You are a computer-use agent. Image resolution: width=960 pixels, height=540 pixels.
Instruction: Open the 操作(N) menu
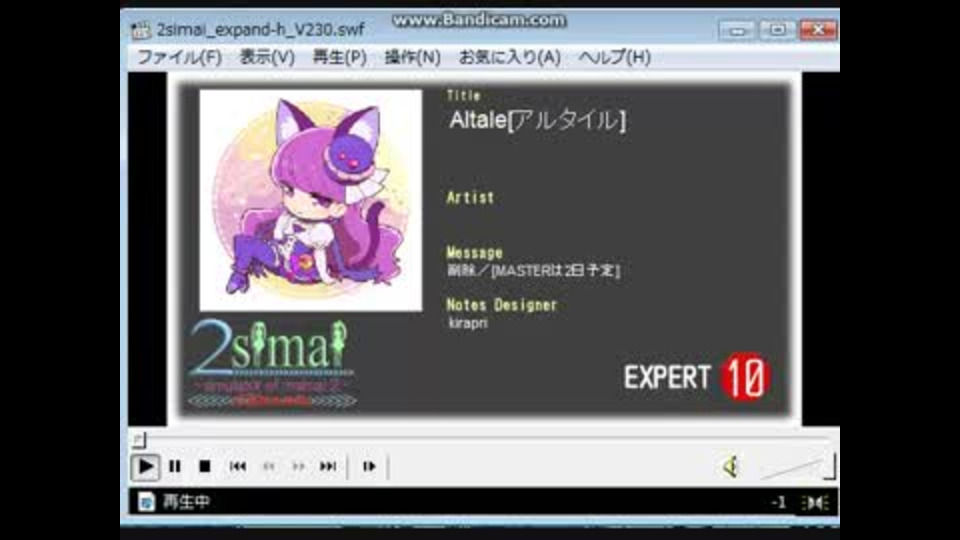pos(412,58)
